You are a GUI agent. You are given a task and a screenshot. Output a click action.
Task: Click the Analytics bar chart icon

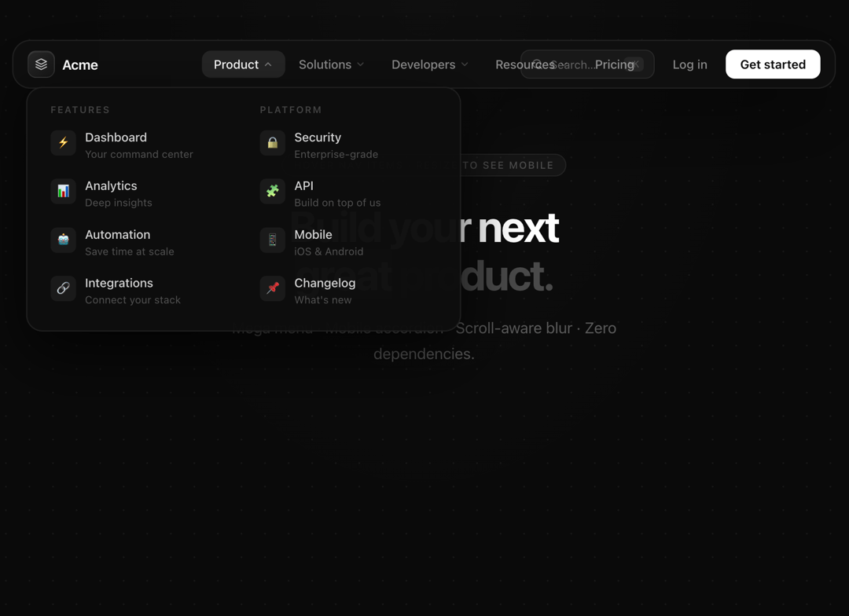(x=64, y=191)
